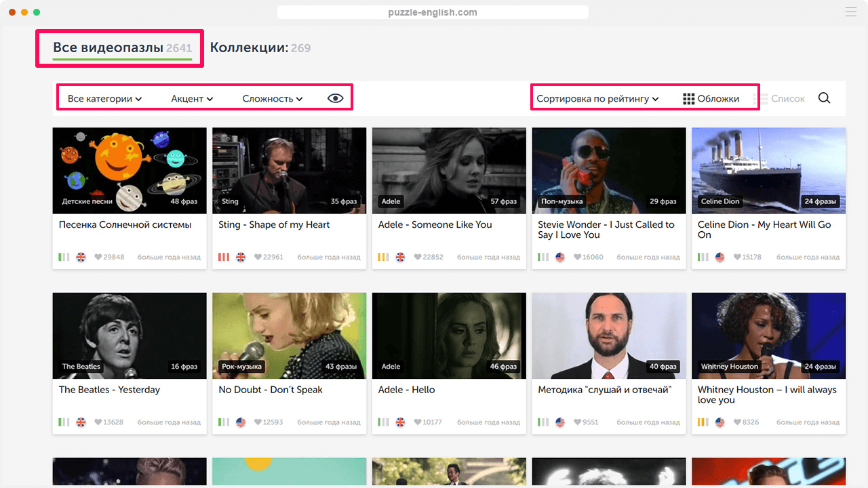Open the Акцент dropdown filter
This screenshot has width=868, height=488.
(192, 99)
